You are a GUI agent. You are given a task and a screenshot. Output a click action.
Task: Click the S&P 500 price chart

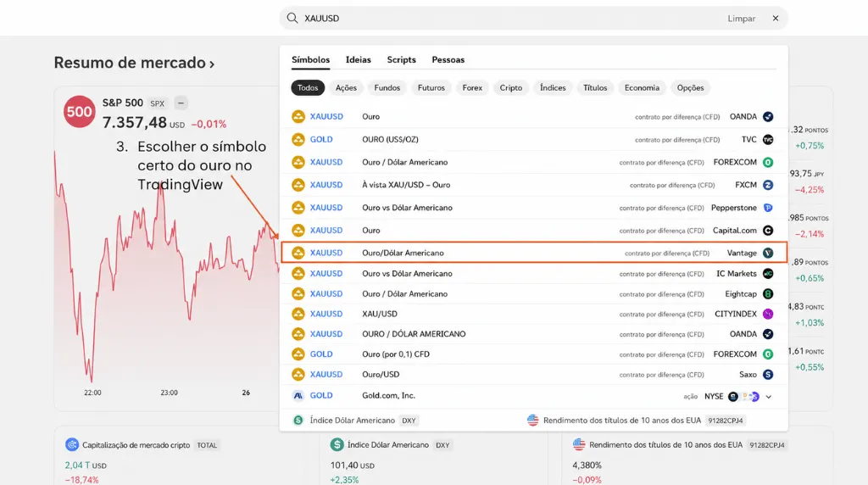point(166,265)
